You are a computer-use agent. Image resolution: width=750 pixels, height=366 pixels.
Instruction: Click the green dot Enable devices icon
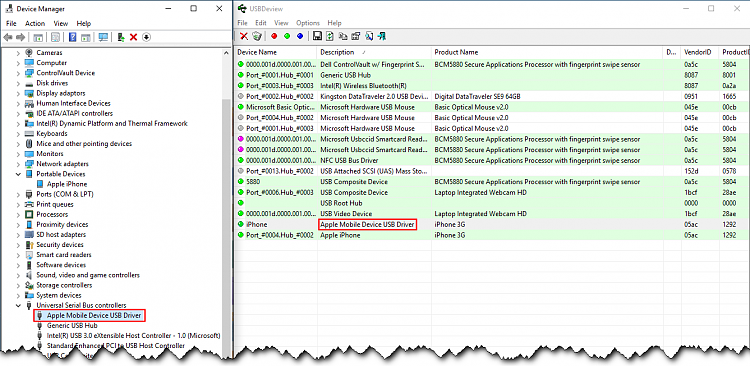(x=287, y=36)
